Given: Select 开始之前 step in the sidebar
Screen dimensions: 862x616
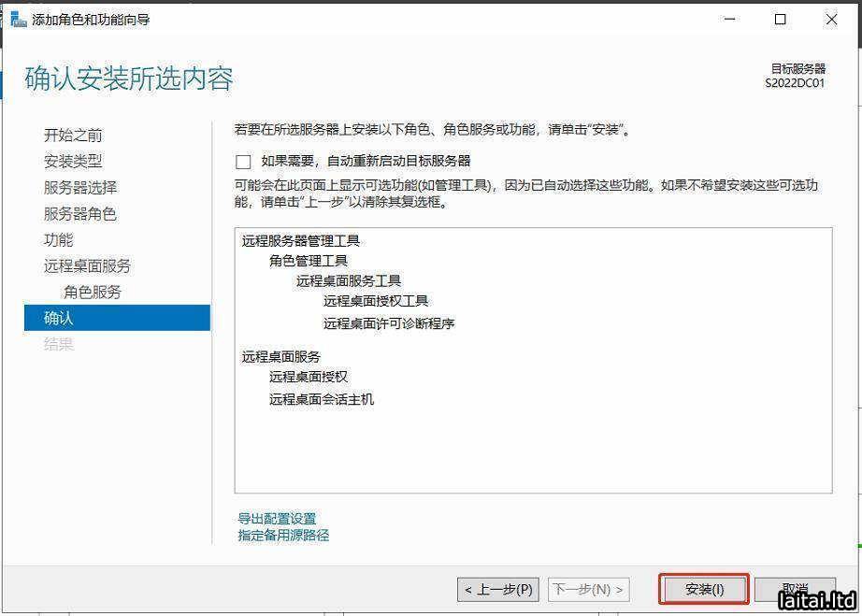Looking at the screenshot, I should (73, 135).
